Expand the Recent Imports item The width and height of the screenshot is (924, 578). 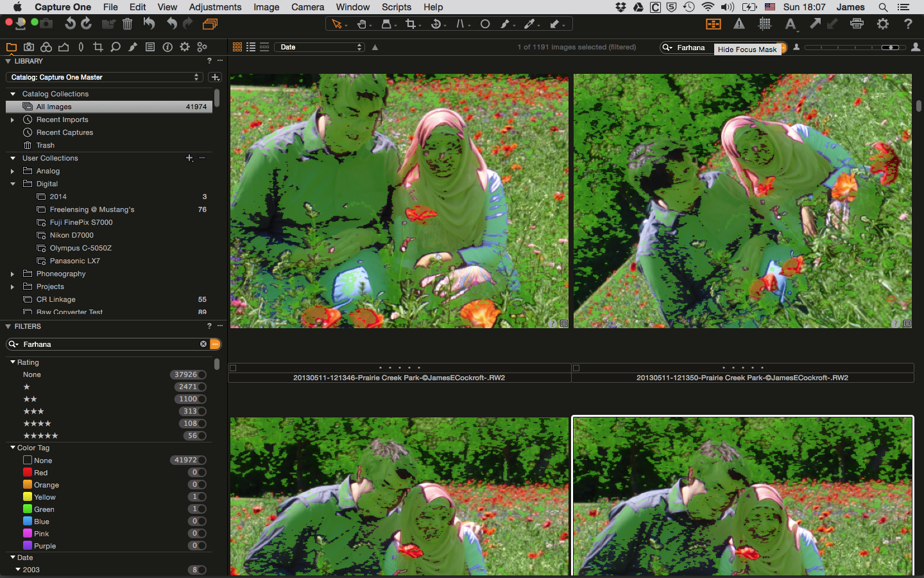coord(12,119)
